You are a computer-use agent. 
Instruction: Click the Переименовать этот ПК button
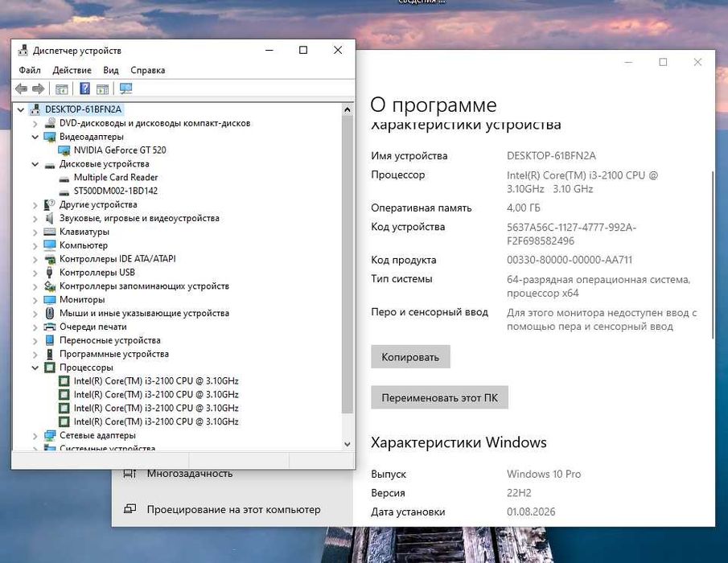coord(440,398)
